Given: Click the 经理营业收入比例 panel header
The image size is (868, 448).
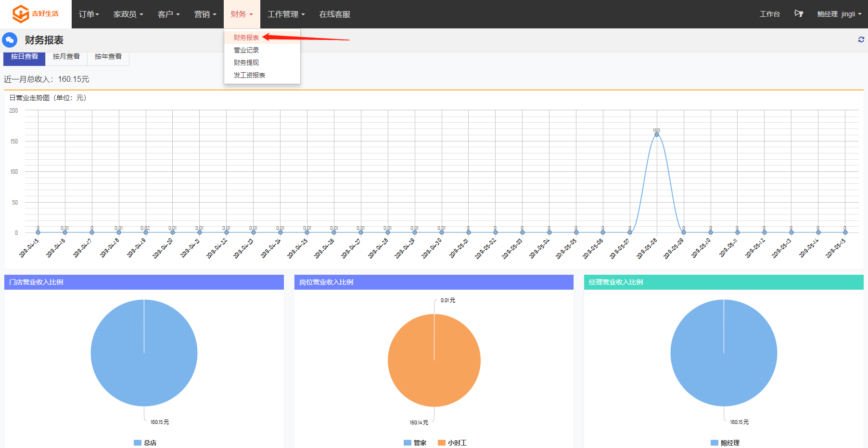Looking at the screenshot, I should [x=724, y=282].
